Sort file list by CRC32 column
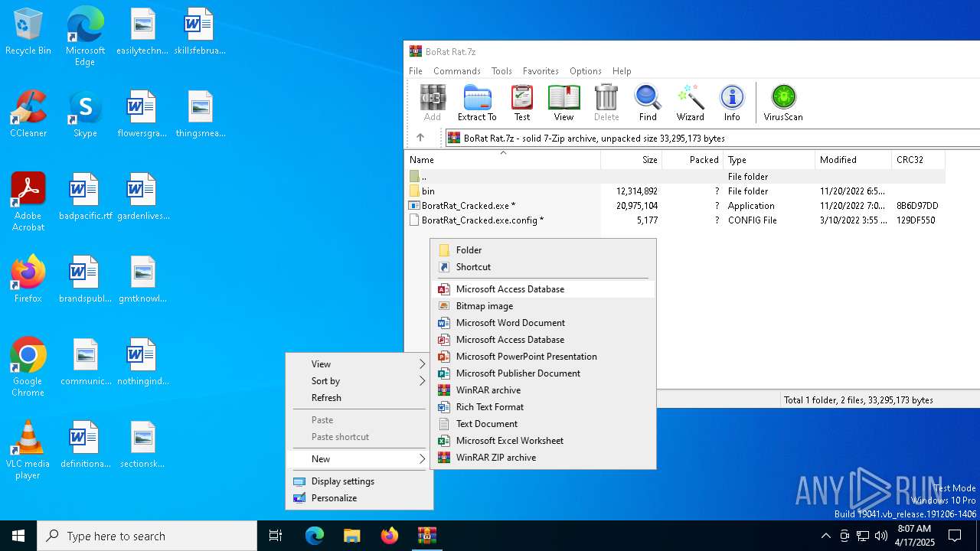 coord(919,160)
